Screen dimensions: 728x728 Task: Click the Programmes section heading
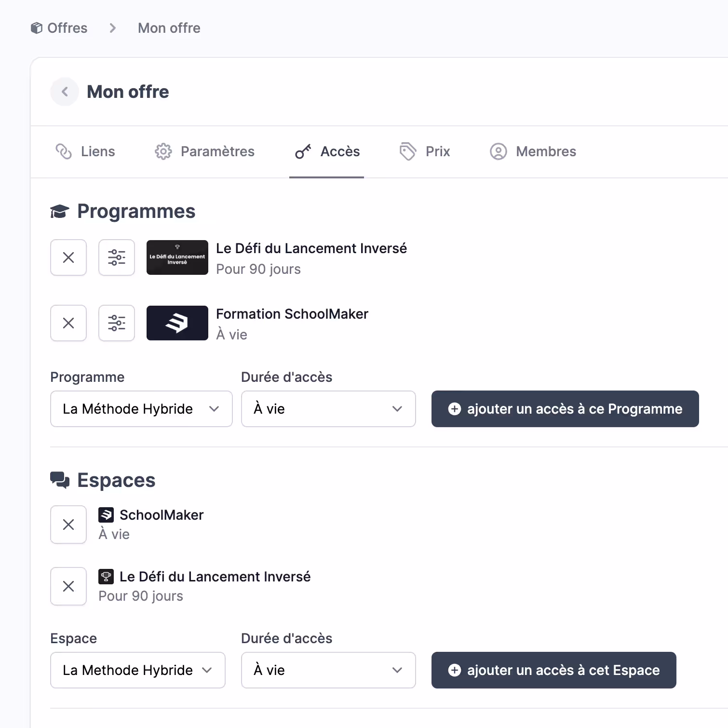tap(136, 211)
